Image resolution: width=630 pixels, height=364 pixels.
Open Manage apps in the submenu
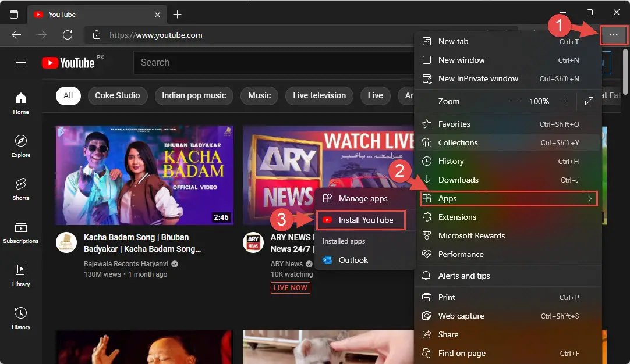pos(363,198)
